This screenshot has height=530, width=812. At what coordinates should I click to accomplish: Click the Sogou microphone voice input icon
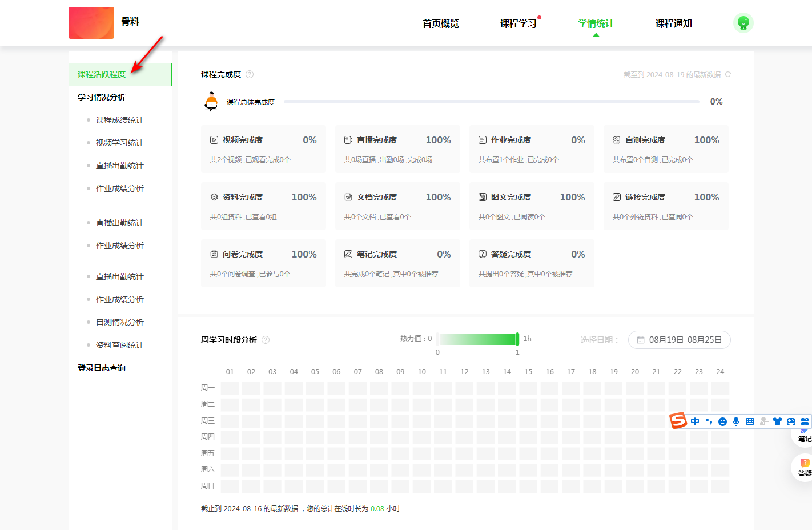(x=736, y=421)
